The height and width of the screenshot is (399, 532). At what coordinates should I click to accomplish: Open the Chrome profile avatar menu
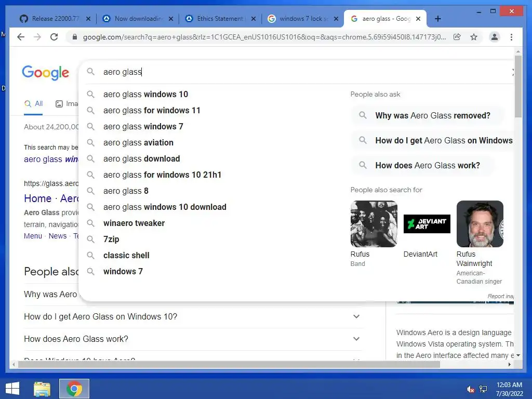click(x=495, y=37)
